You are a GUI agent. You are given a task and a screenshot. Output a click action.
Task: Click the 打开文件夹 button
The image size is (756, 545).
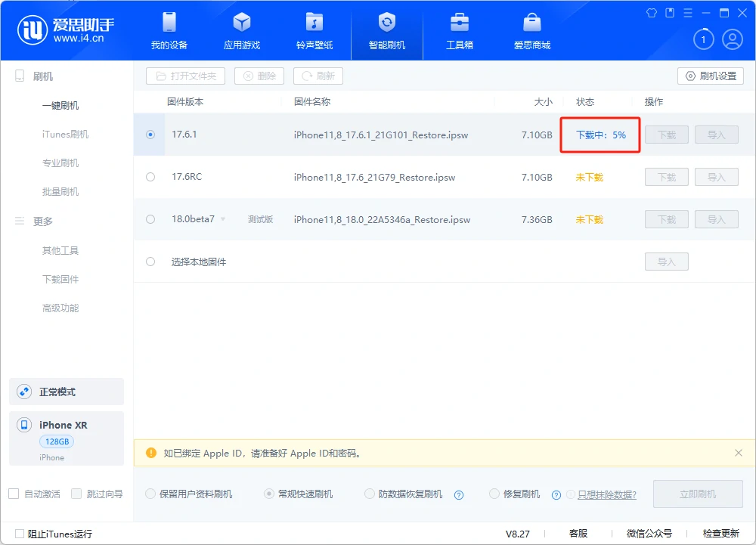click(186, 76)
